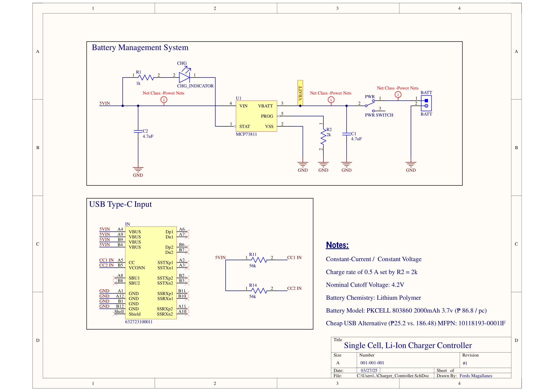Click the USB Type-C IN connector body
Screen dimensions: 555x392
(x=151, y=273)
